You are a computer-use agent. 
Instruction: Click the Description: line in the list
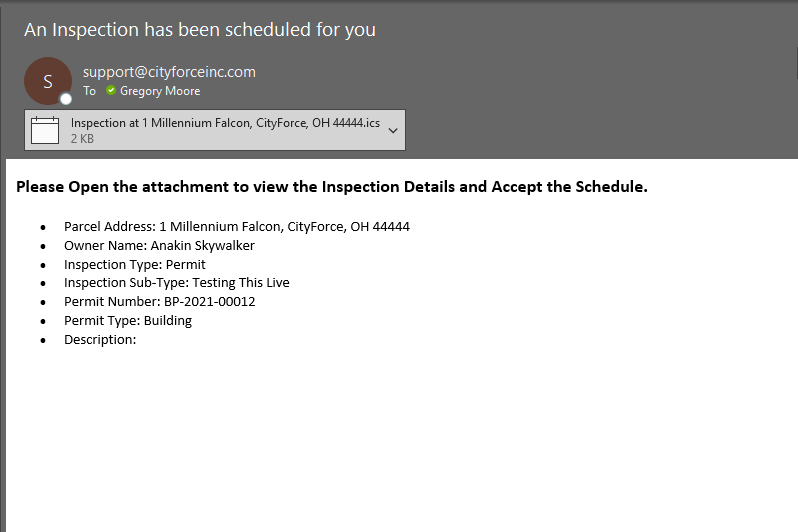[x=100, y=340]
